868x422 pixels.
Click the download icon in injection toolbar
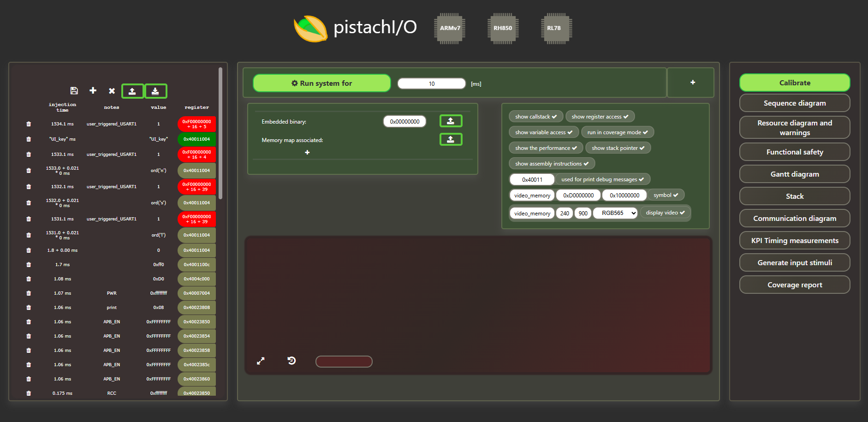pos(155,91)
